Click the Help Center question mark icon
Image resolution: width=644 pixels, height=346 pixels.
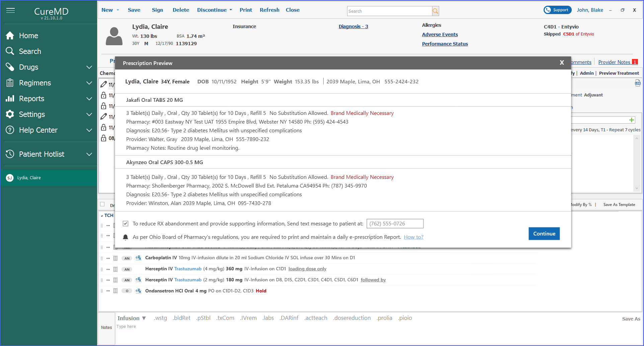click(10, 130)
